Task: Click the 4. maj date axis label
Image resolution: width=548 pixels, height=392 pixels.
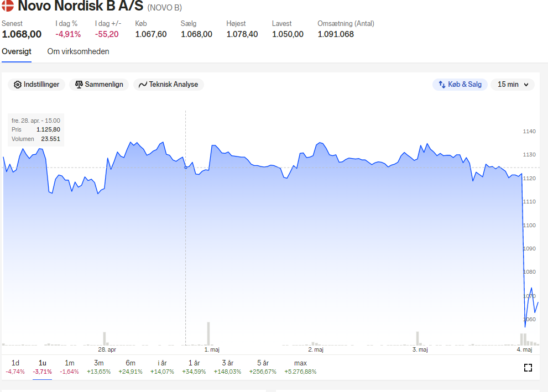Action: click(x=524, y=349)
